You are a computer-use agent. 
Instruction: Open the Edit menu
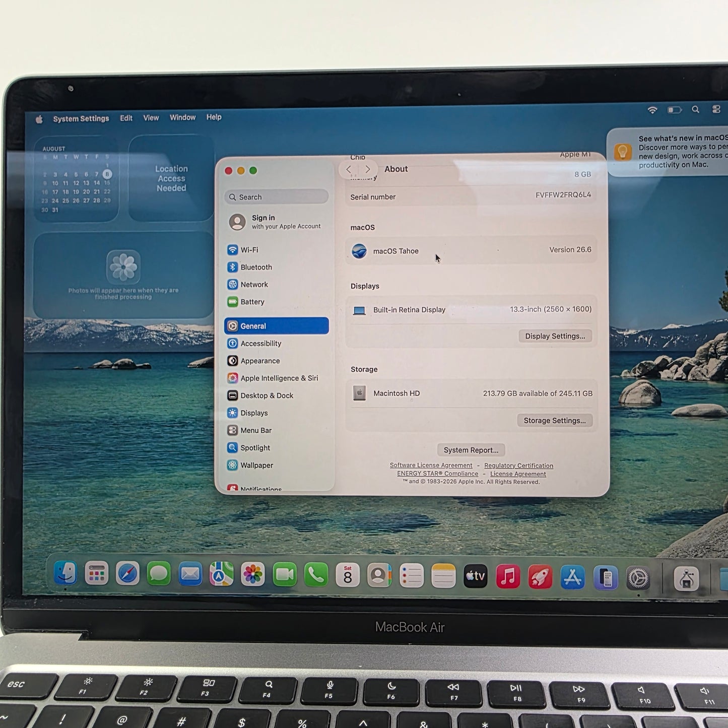point(126,118)
